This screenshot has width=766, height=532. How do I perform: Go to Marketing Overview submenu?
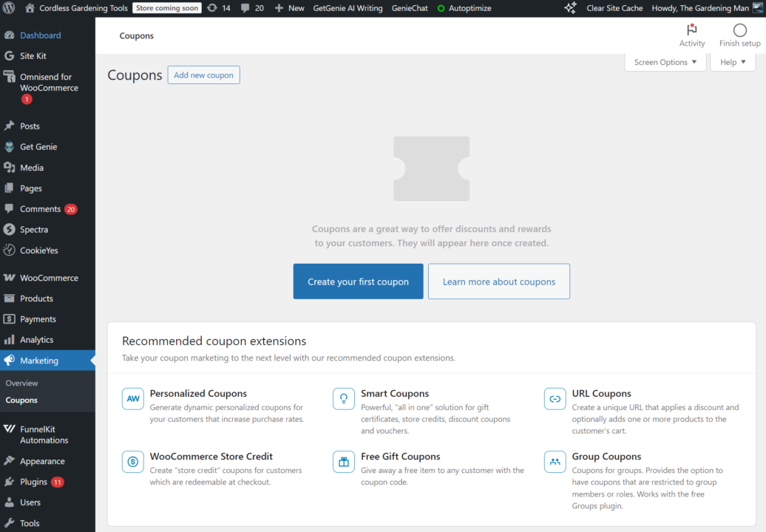click(21, 383)
